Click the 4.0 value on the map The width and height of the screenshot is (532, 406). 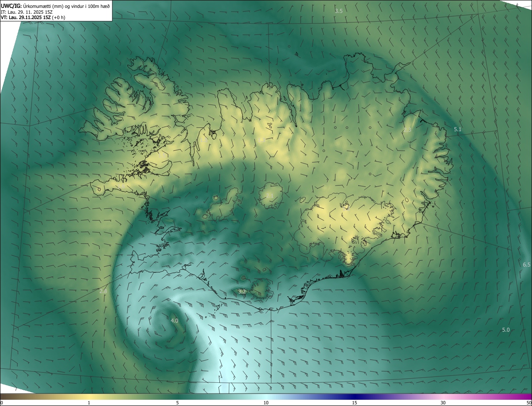pyautogui.click(x=175, y=320)
